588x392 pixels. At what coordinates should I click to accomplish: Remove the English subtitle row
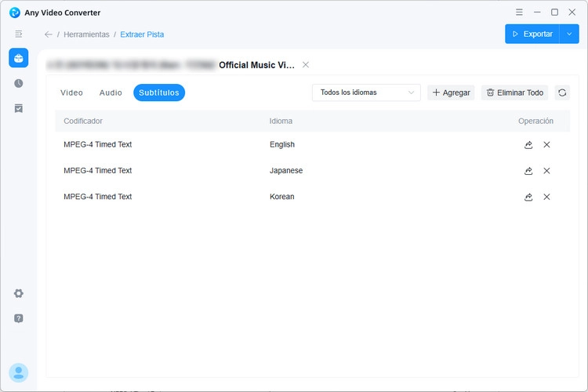tap(546, 145)
